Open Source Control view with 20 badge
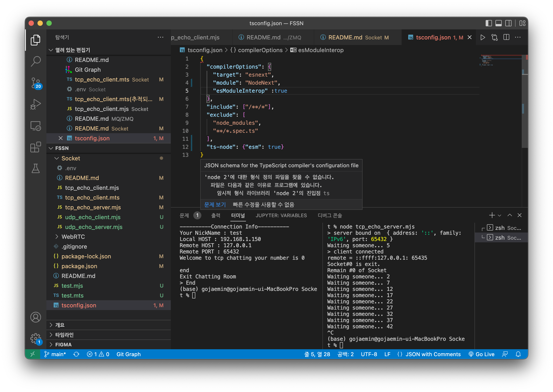Image resolution: width=553 pixels, height=392 pixels. pyautogui.click(x=35, y=83)
